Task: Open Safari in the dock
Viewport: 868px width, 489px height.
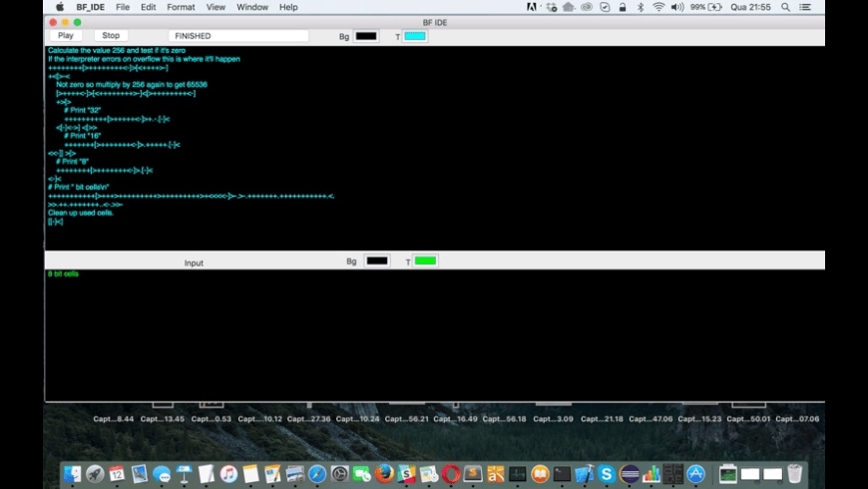Action: pos(317,474)
